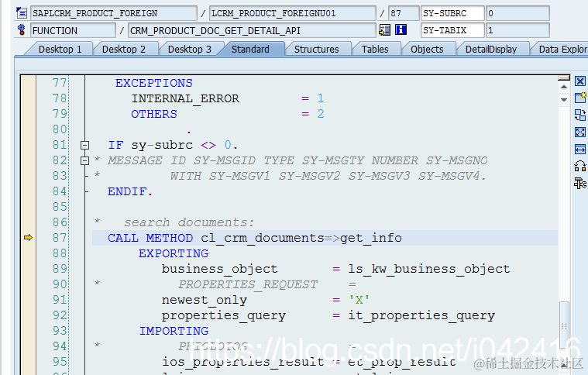Collapse the IF block at line 81

pyautogui.click(x=84, y=145)
